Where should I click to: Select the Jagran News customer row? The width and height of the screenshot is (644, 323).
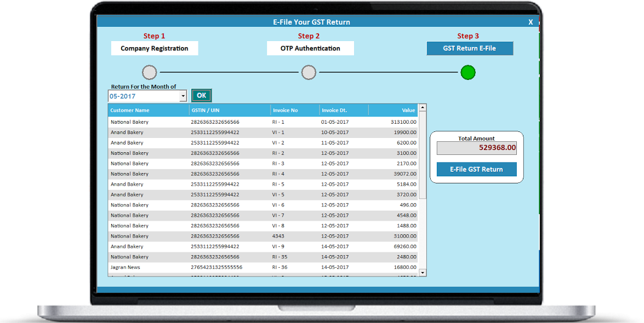click(x=263, y=267)
